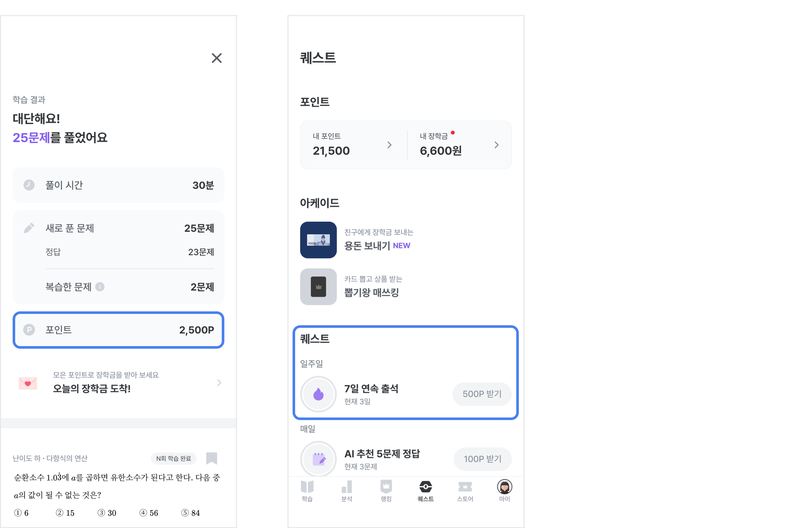Image resolution: width=812 pixels, height=528 pixels.
Task: Click the 7일 연속 출석 quest title
Action: 371,388
